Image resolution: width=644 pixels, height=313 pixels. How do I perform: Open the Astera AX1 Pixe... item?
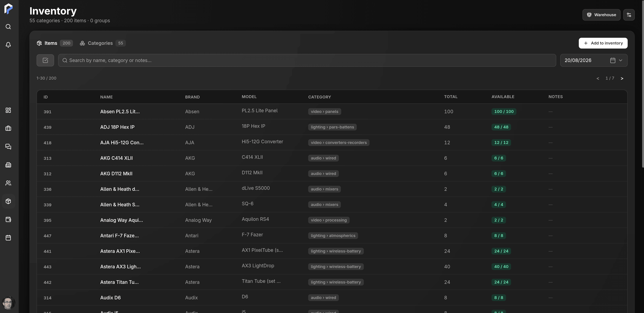click(x=120, y=251)
